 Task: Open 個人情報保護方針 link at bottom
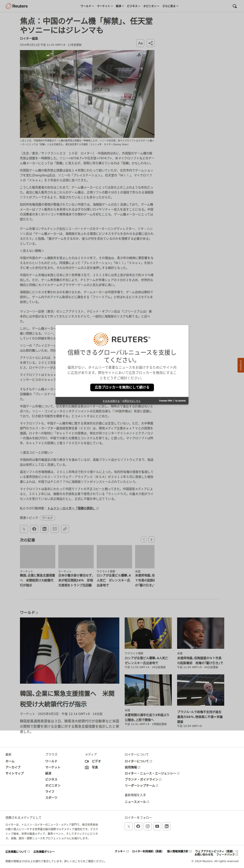(179, 851)
